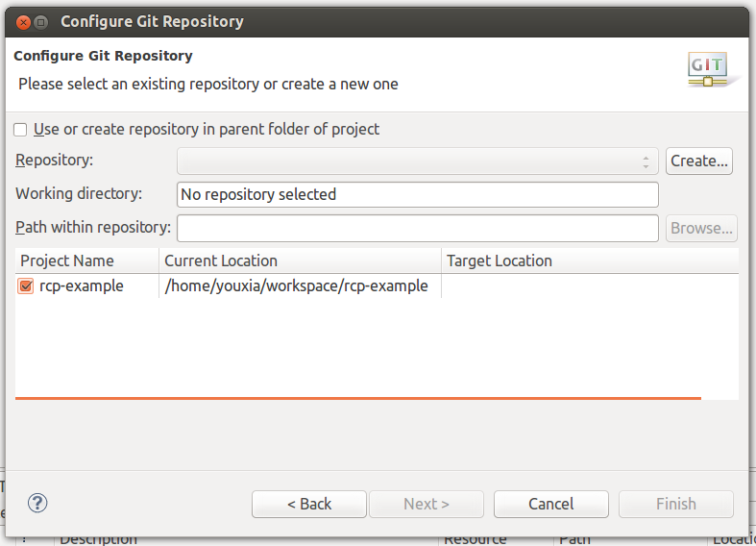Screen dimensions: 756x546
Task: Open the help question mark icon
Action: point(37,503)
